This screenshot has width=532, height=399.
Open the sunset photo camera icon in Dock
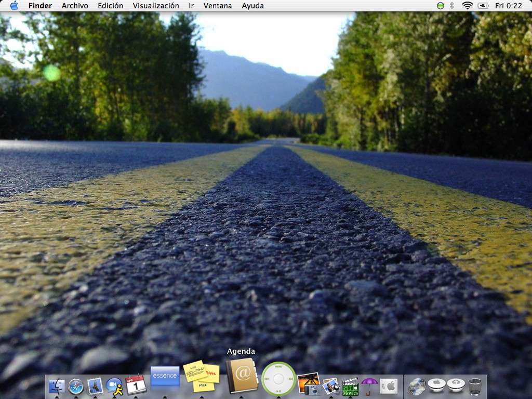click(309, 384)
